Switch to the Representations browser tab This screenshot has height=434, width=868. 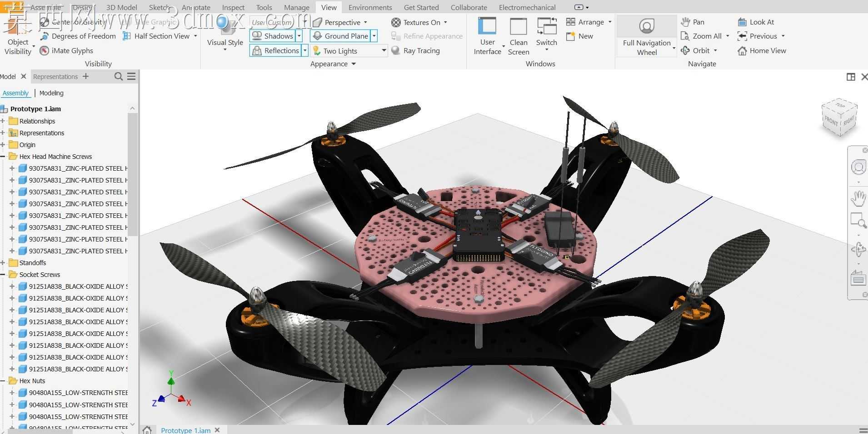[x=55, y=77]
